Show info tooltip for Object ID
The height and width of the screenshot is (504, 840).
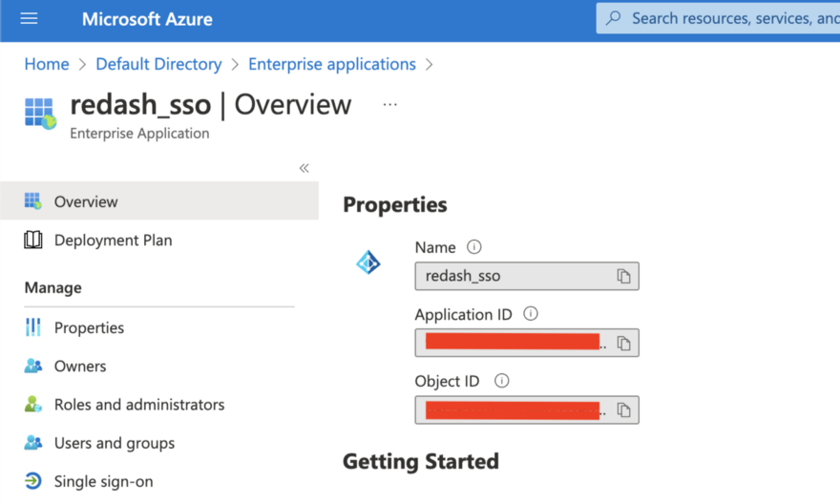coord(501,381)
